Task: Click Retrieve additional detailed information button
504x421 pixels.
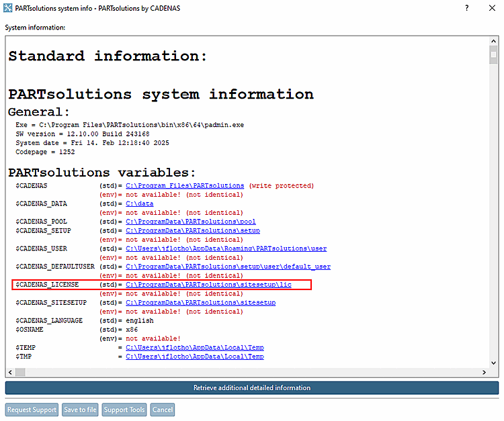Action: (252, 387)
